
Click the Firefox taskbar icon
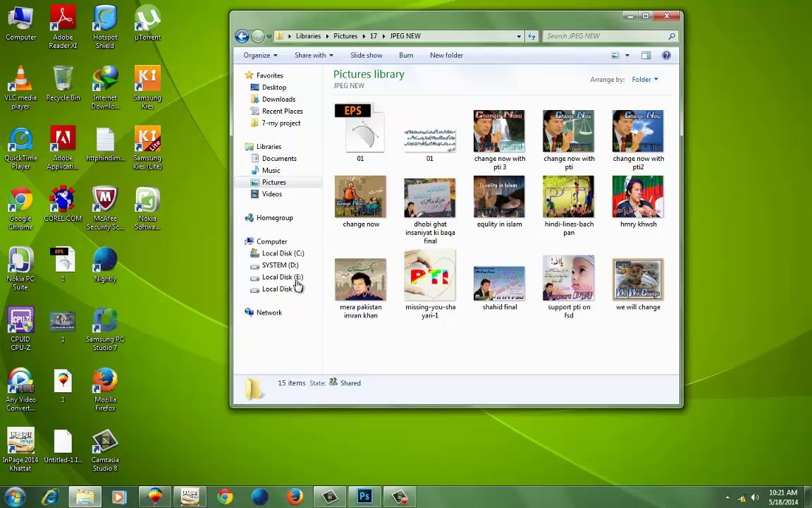pyautogui.click(x=295, y=497)
